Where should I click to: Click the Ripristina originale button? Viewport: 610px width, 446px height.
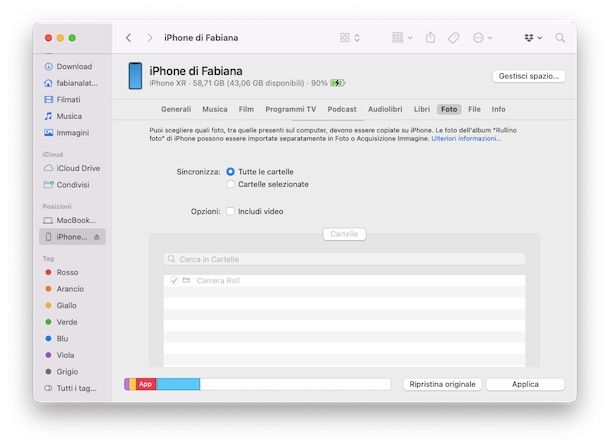[442, 384]
